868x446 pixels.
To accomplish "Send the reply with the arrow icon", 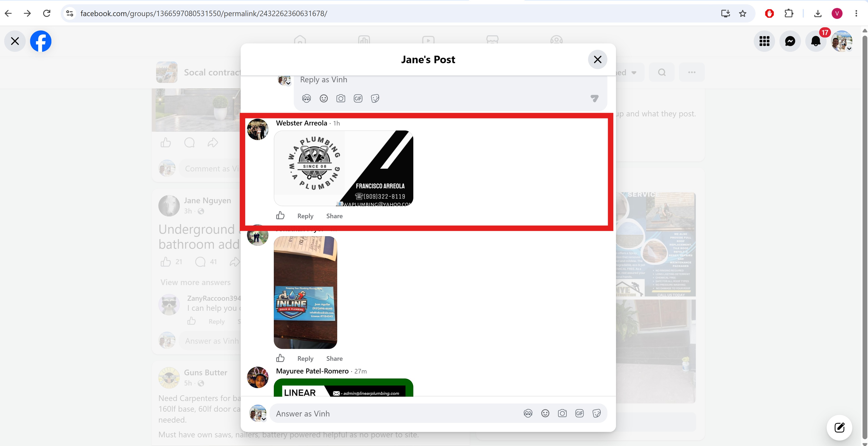I will coord(594,98).
